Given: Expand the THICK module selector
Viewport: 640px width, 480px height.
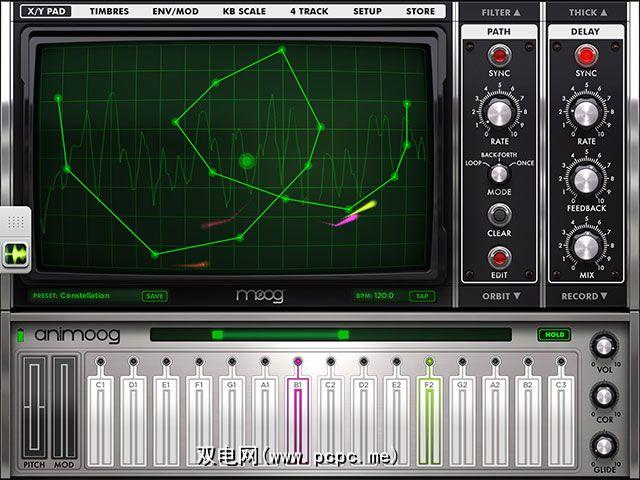Looking at the screenshot, I should (x=585, y=13).
